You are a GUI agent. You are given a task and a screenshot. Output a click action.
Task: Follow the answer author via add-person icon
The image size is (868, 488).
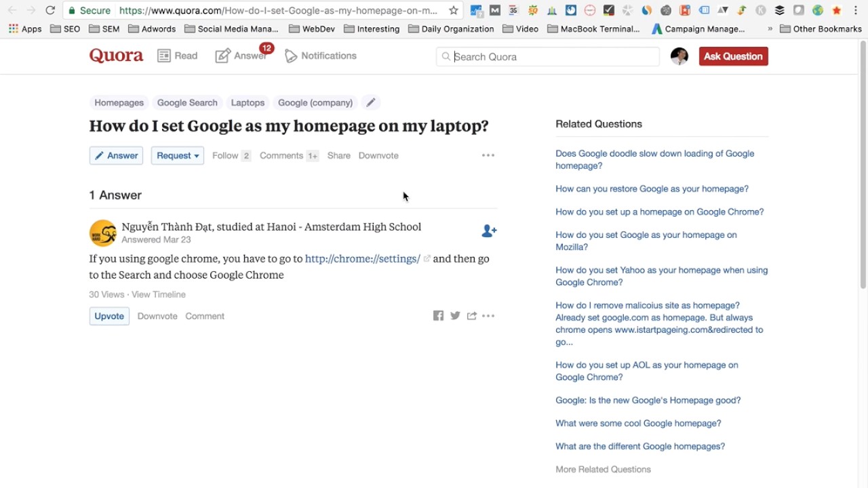(x=488, y=231)
